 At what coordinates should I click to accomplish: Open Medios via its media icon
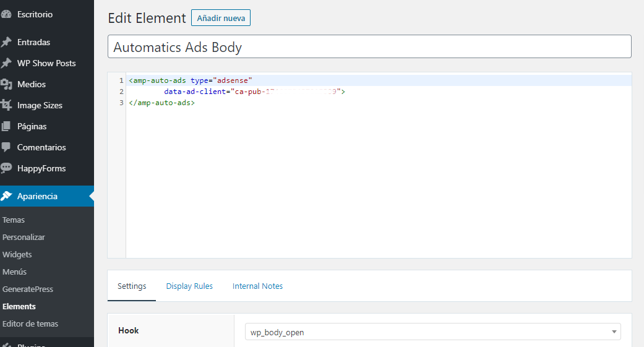point(6,84)
